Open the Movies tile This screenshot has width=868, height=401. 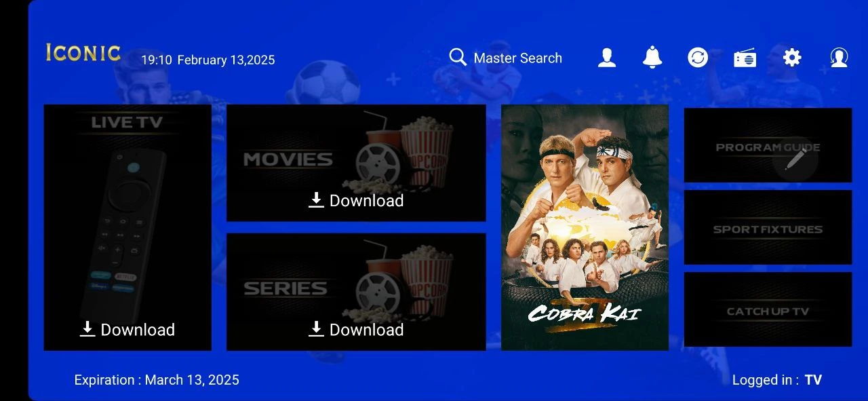[x=356, y=163]
